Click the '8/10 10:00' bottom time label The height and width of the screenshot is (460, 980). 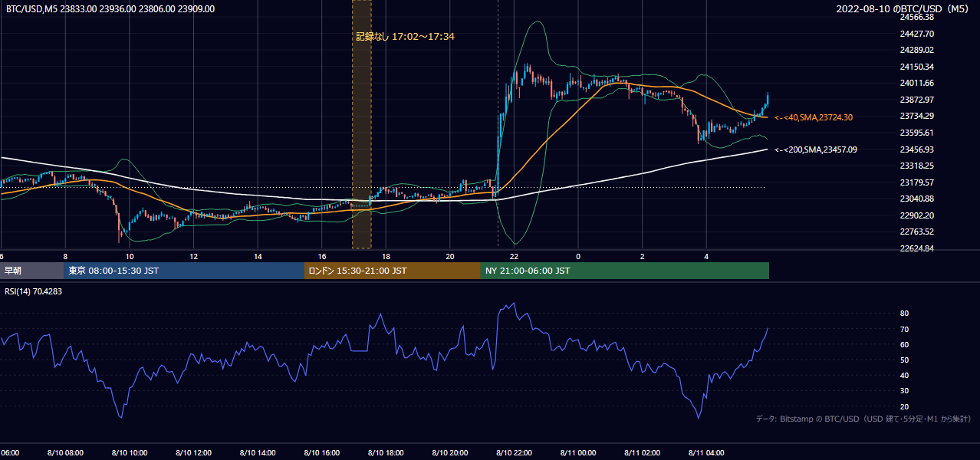coord(129,452)
